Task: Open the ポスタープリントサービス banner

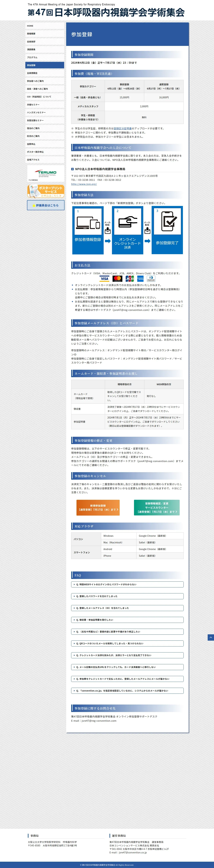Action: (45, 191)
